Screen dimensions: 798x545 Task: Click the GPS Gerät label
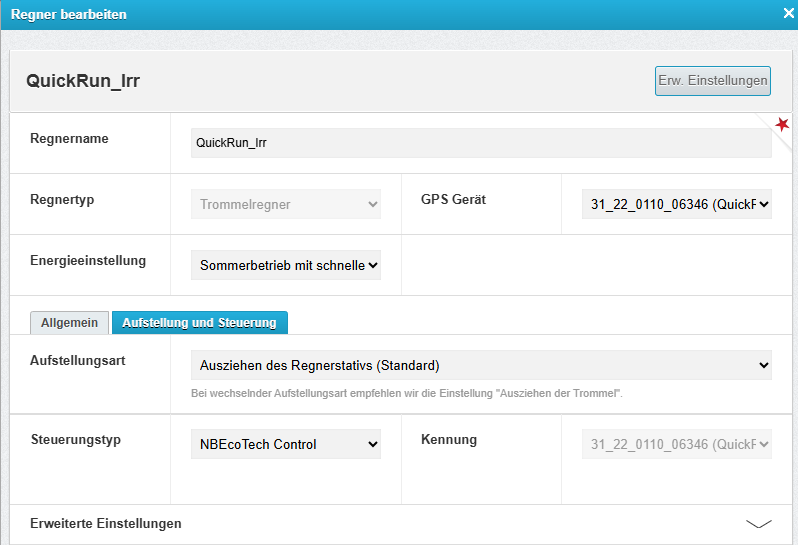point(453,199)
